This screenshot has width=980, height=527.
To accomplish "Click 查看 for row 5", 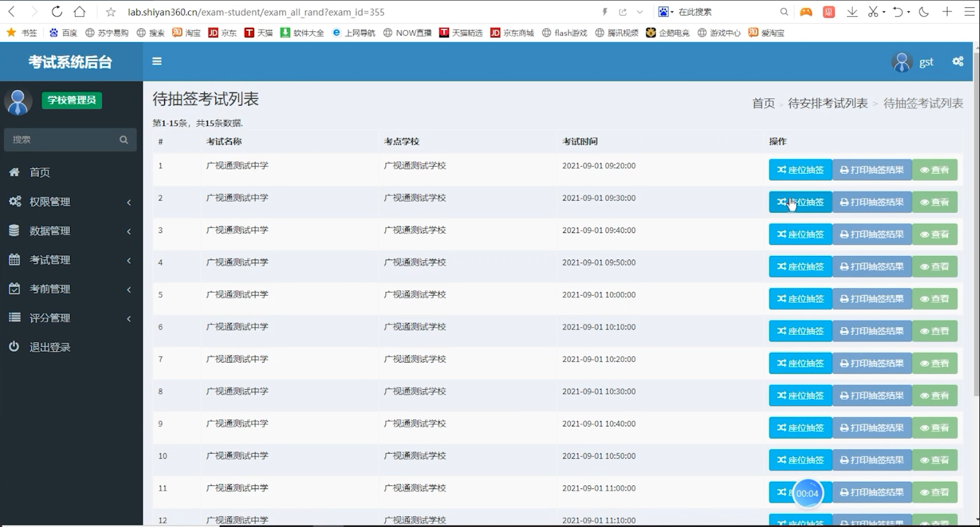I will (x=935, y=299).
